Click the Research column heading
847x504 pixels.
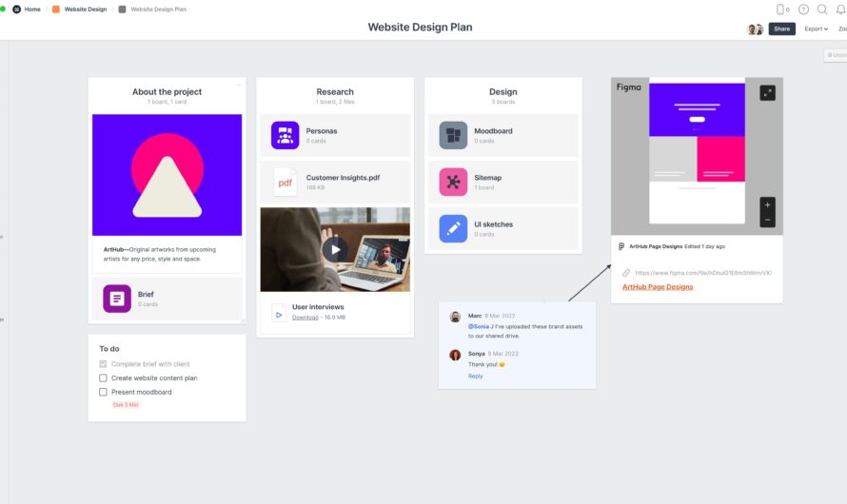335,91
